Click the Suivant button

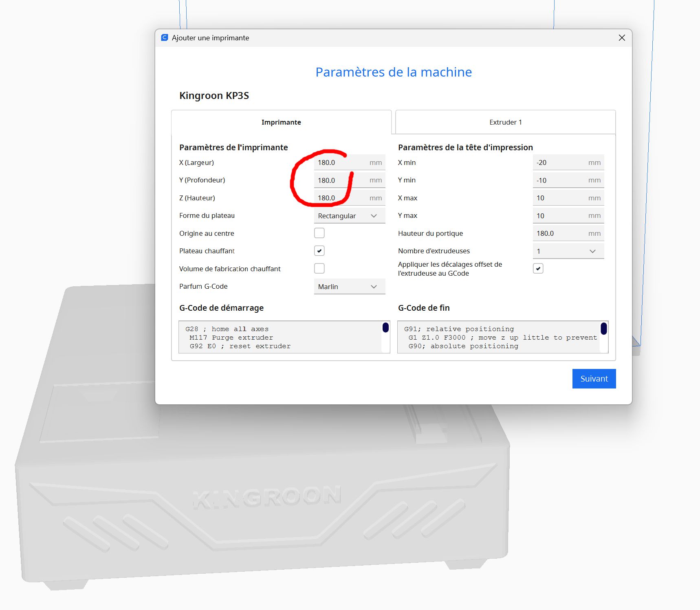pos(594,379)
